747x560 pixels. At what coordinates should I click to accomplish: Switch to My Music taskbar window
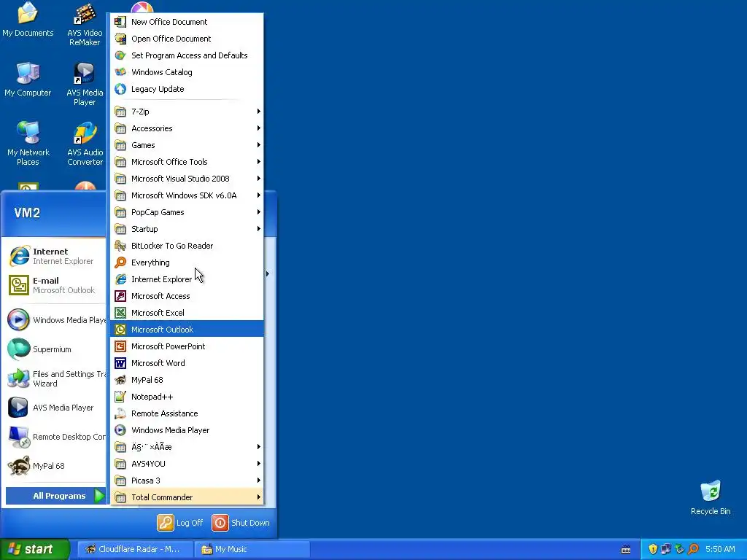(x=252, y=549)
